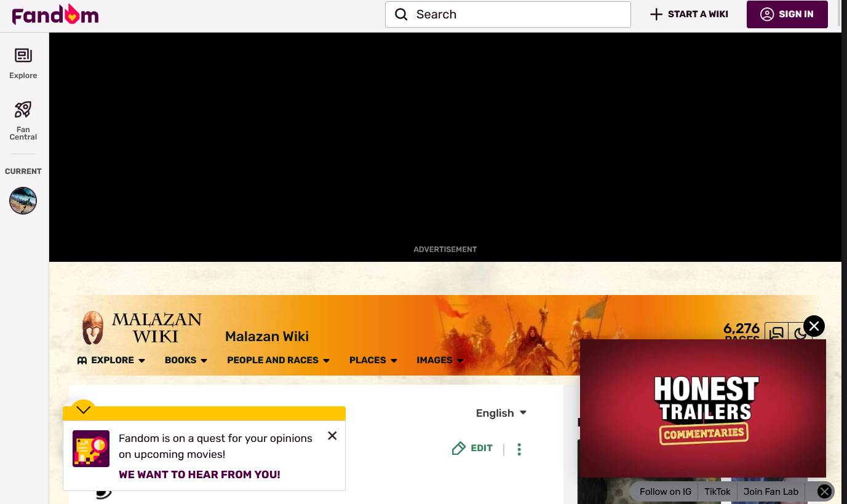Click Join Fan Lab link
The width and height of the screenshot is (847, 504).
(x=771, y=492)
